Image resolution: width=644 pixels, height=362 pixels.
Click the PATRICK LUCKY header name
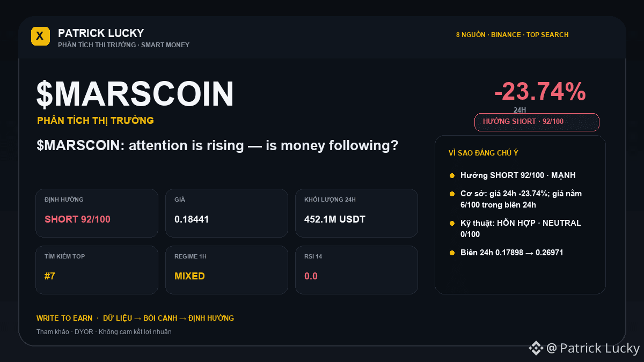click(x=101, y=33)
